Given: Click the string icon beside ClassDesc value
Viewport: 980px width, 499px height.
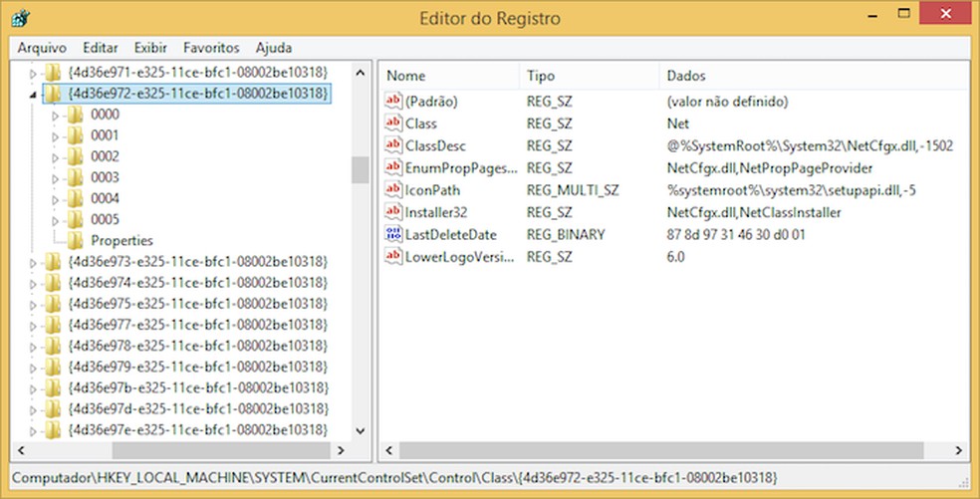Looking at the screenshot, I should [393, 145].
